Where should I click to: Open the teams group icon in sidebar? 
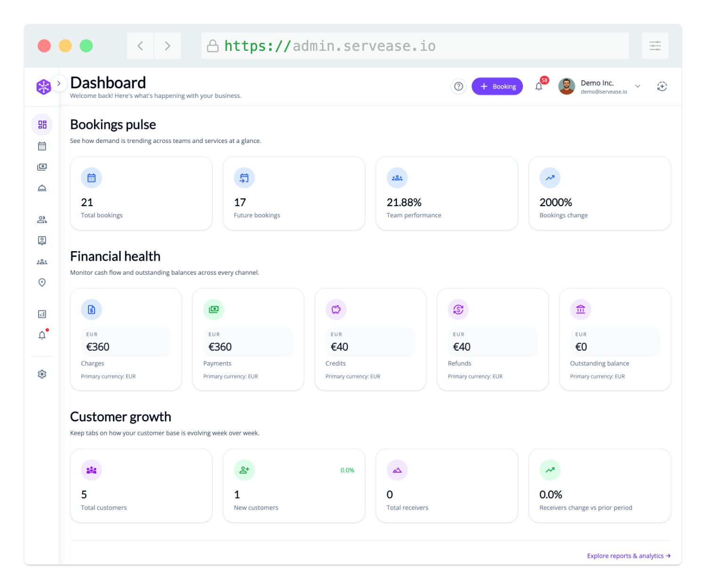(x=42, y=262)
